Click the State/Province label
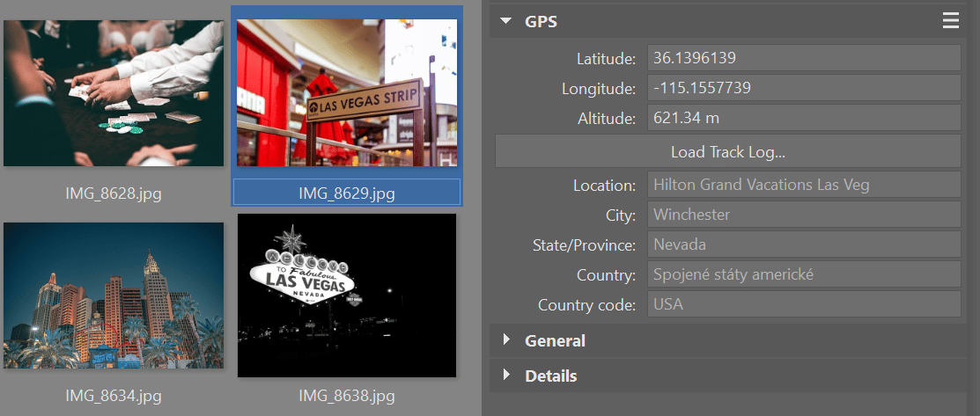This screenshot has height=416, width=980. tap(585, 244)
